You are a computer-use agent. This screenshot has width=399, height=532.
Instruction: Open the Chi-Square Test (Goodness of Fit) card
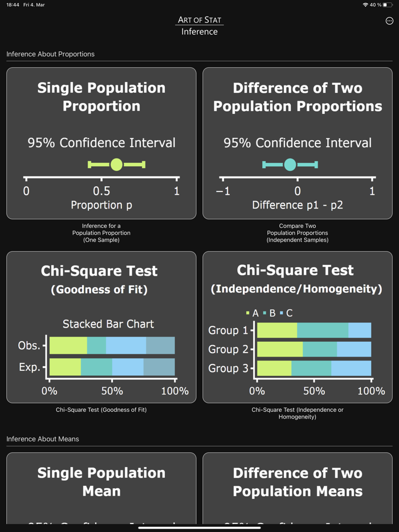[x=101, y=328]
